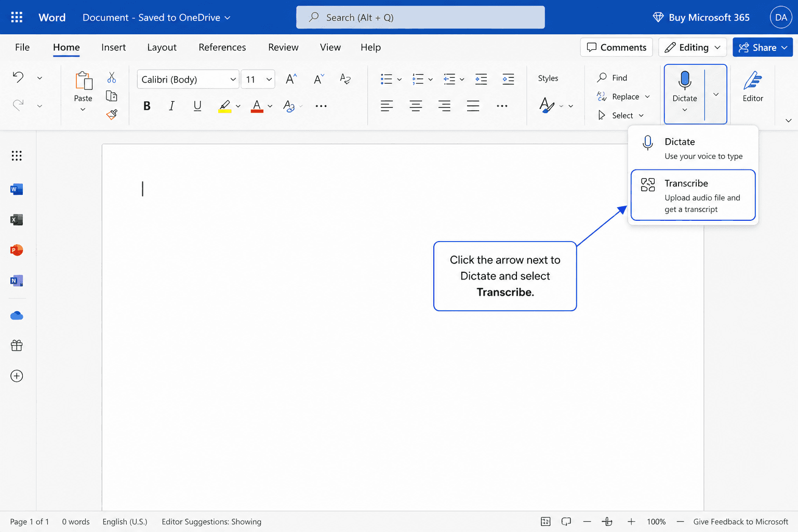Switch to the Layout tab

[x=162, y=47]
